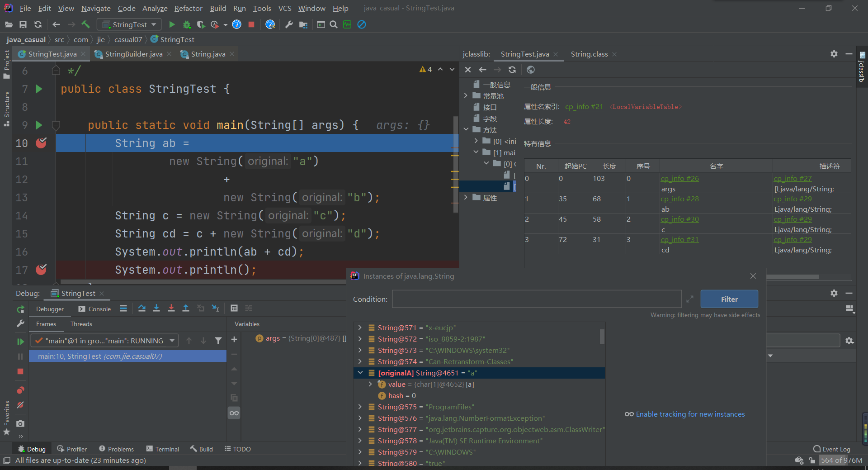
Task: Open the Settings wrench in main toolbar
Action: click(289, 24)
